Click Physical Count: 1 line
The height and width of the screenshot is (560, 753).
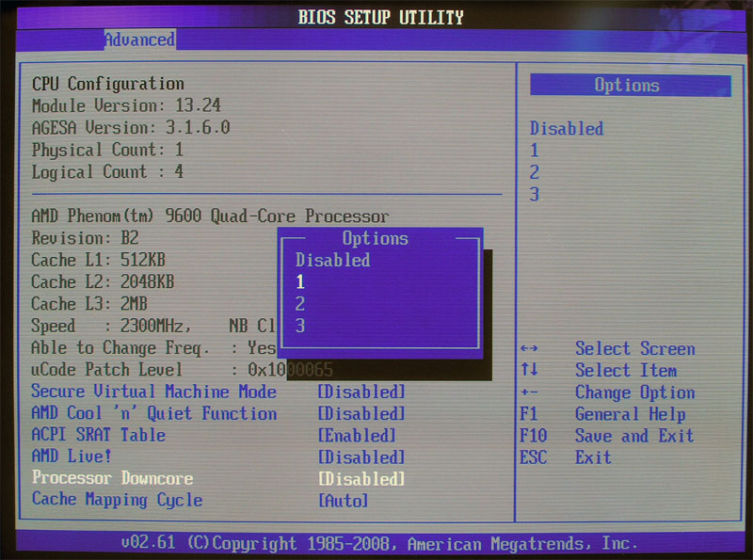point(107,150)
